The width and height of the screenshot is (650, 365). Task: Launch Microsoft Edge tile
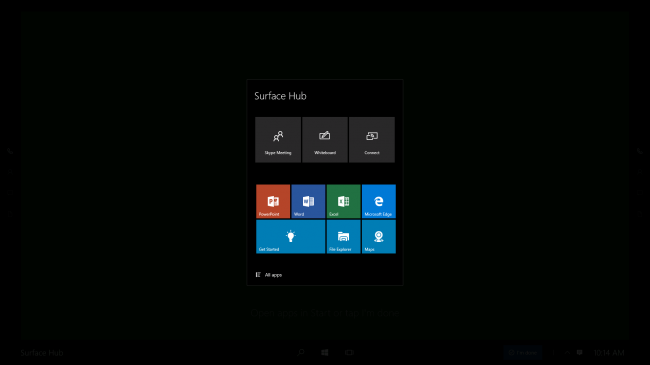pyautogui.click(x=378, y=201)
